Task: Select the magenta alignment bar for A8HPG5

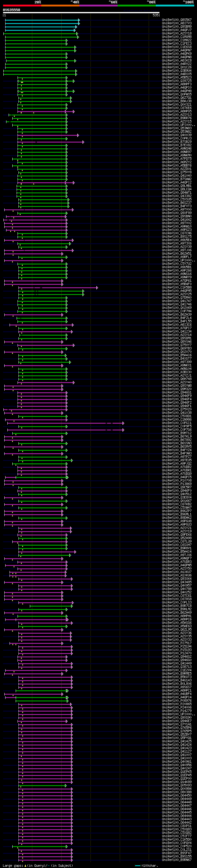Action: 46,111
